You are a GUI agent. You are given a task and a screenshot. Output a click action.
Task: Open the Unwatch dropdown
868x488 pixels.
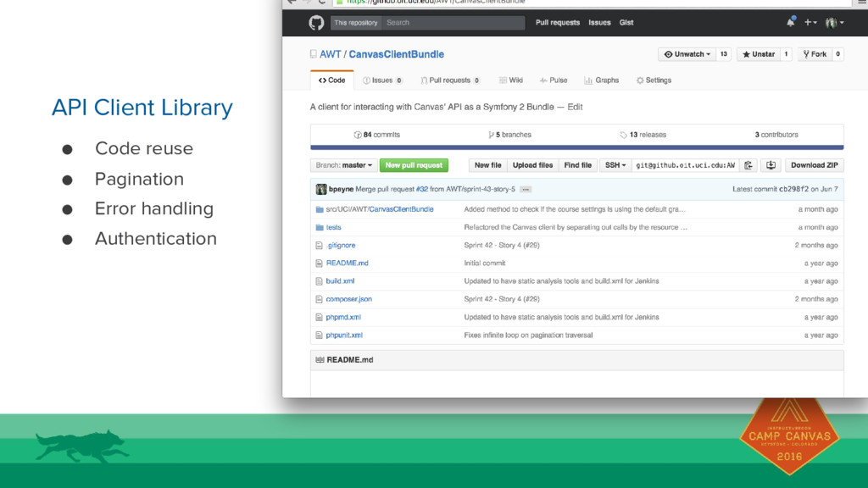coord(687,54)
